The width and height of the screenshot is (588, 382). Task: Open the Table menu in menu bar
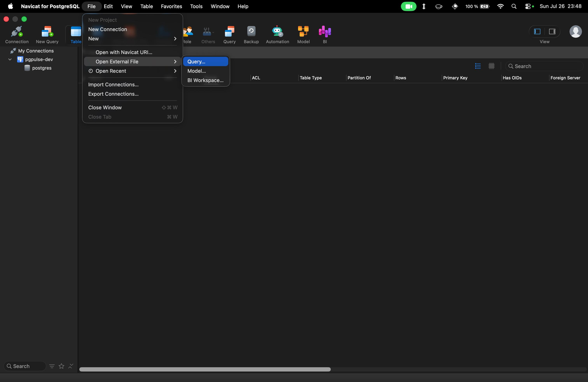point(146,6)
